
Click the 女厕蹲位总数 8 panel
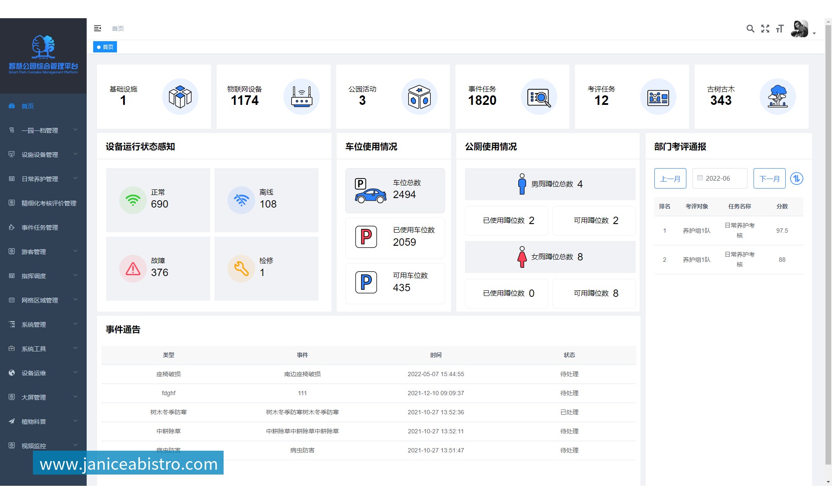550,257
